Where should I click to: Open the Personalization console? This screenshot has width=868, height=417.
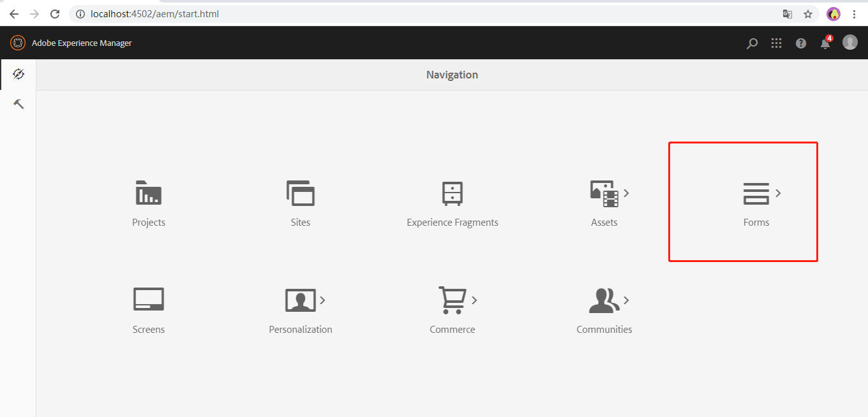[x=299, y=309]
